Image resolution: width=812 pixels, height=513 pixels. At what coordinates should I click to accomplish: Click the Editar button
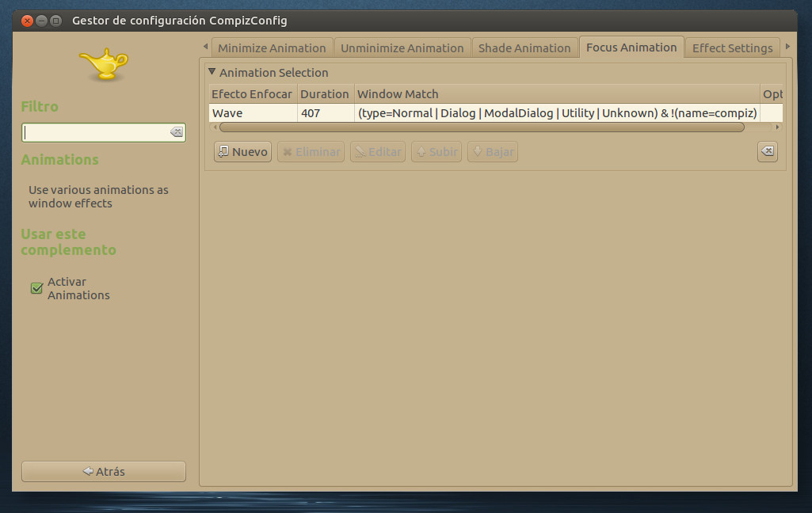click(x=378, y=152)
